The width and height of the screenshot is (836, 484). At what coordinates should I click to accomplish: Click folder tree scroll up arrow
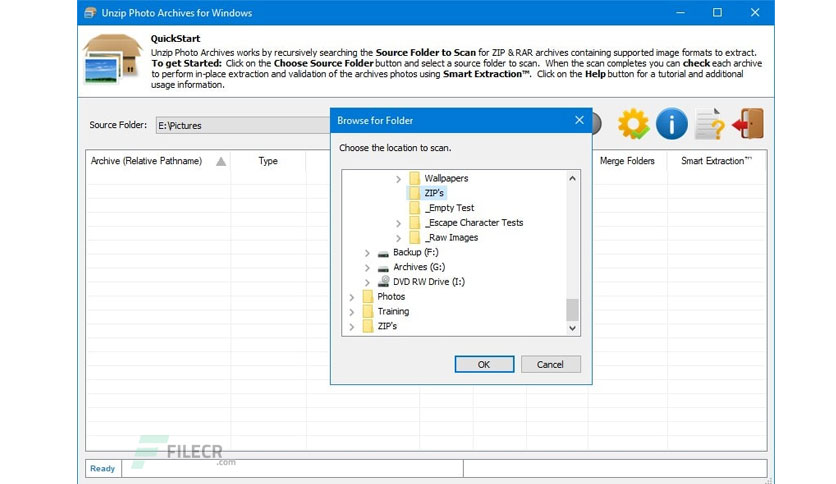tap(572, 179)
